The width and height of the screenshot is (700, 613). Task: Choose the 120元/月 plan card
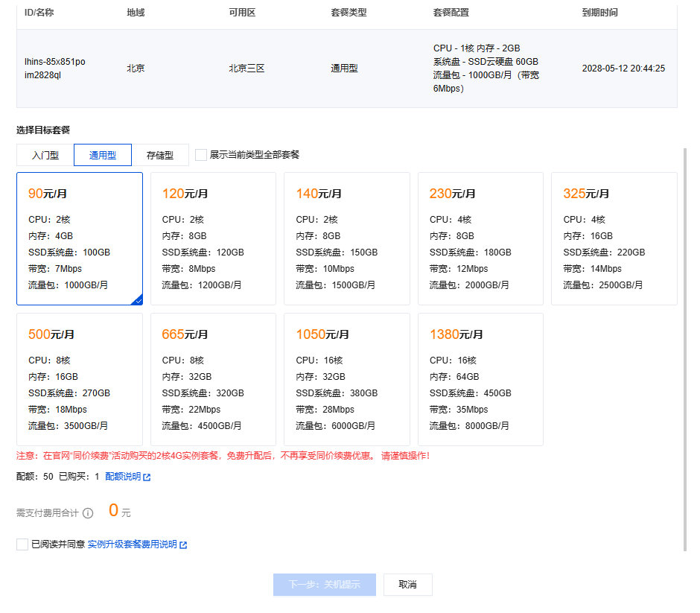[214, 239]
